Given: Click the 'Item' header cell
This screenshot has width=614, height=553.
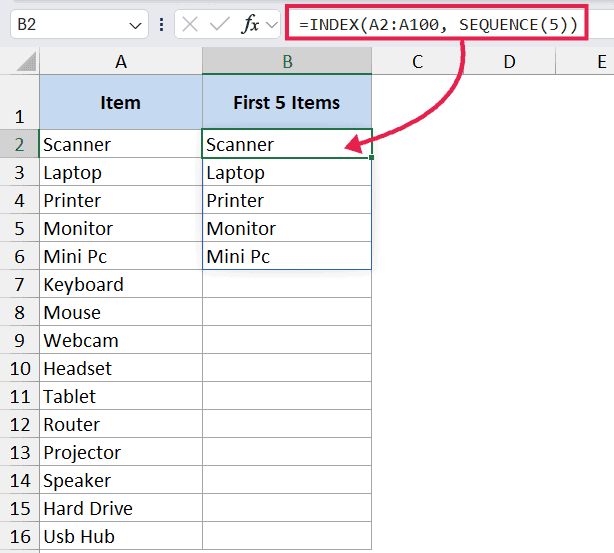Looking at the screenshot, I should 121,102.
